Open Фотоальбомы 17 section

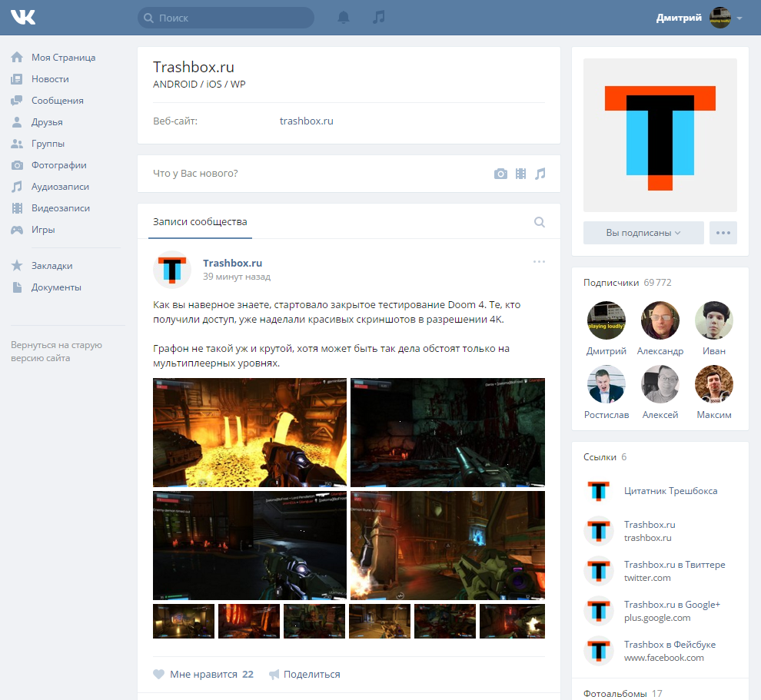[623, 694]
